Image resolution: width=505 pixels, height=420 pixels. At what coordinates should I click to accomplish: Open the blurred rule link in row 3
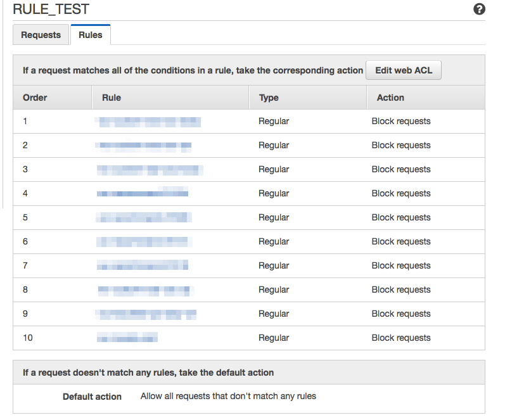click(x=150, y=170)
